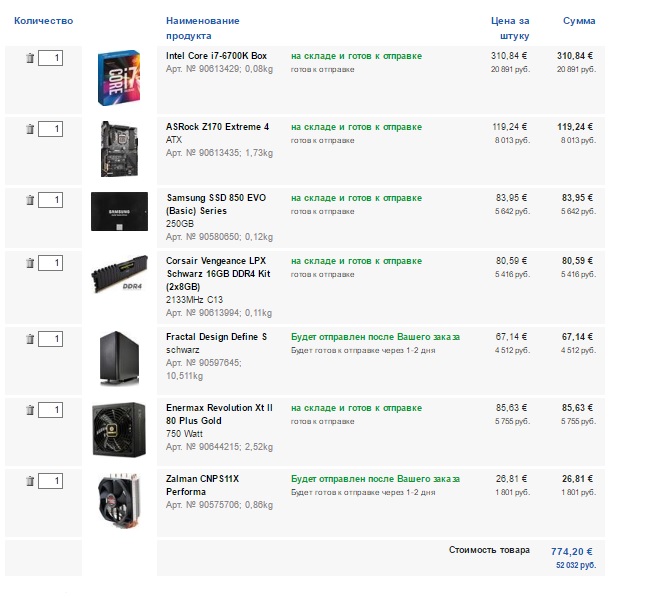The width and height of the screenshot is (663, 597).
Task: Open the Intel Core i7-6700K Box product link
Action: (x=216, y=56)
